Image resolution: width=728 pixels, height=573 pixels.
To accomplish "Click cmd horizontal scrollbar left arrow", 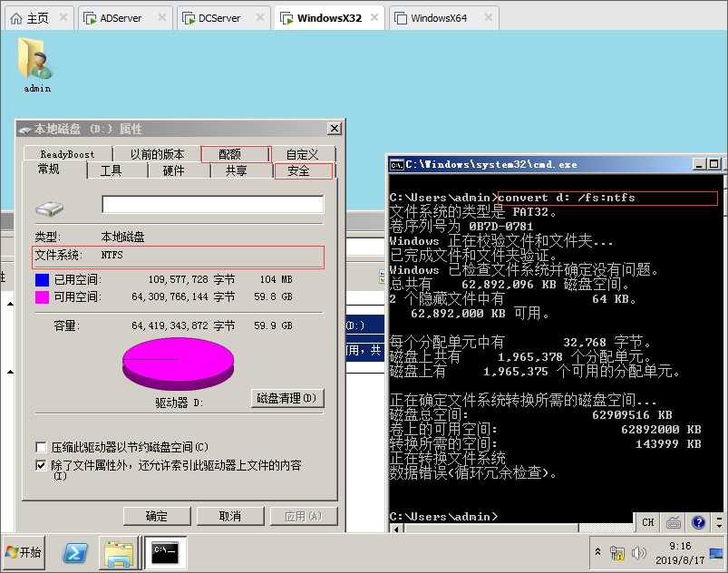I will point(395,529).
